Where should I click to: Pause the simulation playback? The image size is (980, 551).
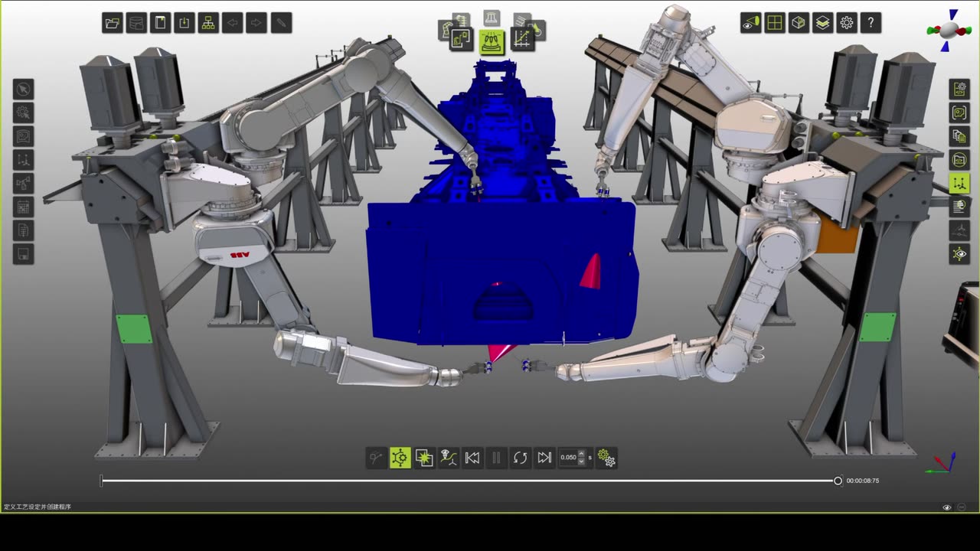496,458
